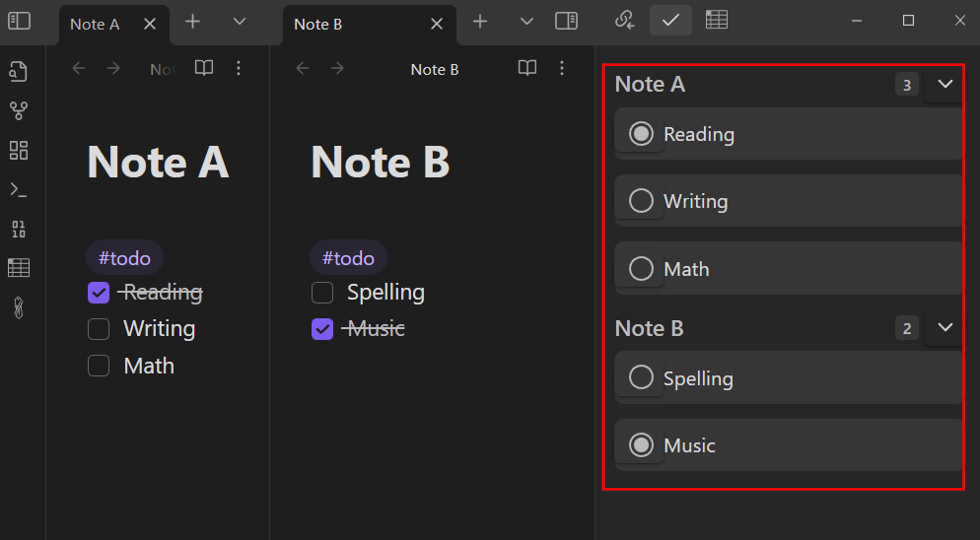This screenshot has width=980, height=540.
Task: Add new tab after Note A
Action: [192, 21]
